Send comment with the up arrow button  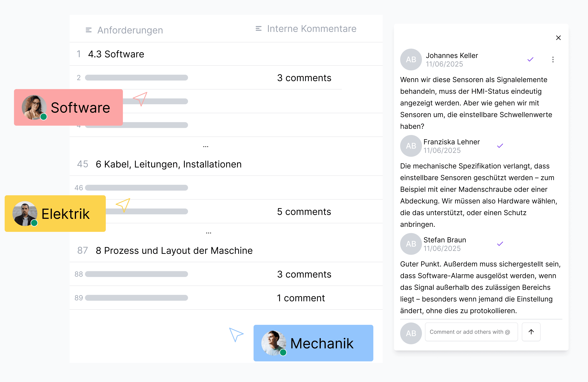coord(531,332)
